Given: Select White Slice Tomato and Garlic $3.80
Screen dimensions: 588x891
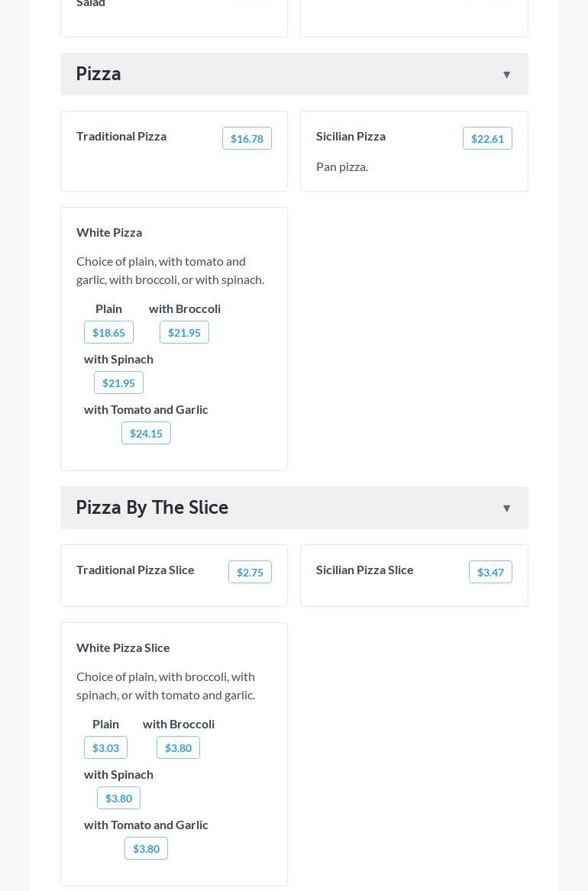Looking at the screenshot, I should point(146,848).
